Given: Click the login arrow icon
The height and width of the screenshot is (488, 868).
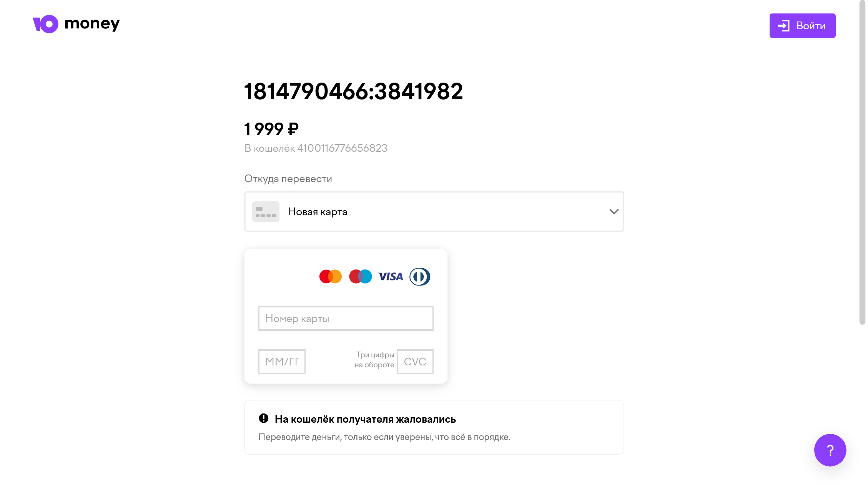Looking at the screenshot, I should [x=783, y=26].
